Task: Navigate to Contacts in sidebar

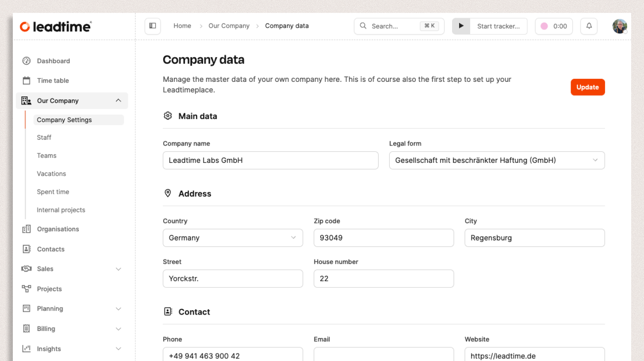Action: point(50,249)
